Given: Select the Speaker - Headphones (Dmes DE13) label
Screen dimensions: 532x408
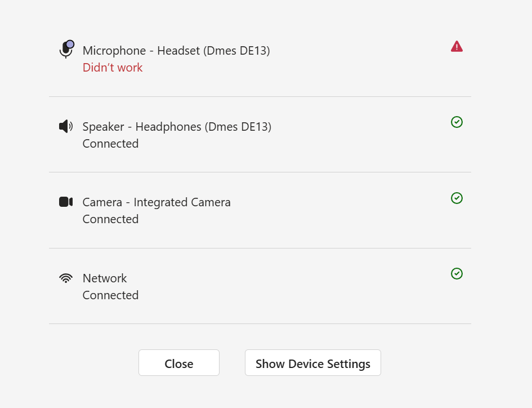Looking at the screenshot, I should click(x=177, y=127).
